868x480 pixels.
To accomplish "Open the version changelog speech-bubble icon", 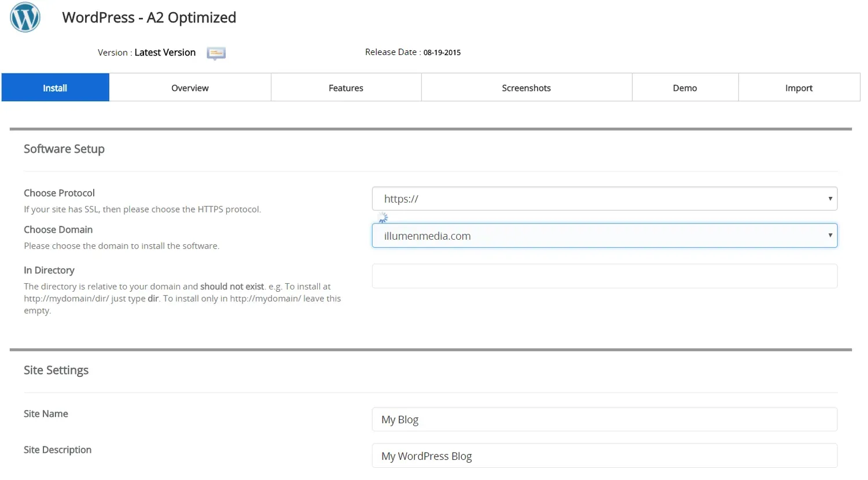I will pos(216,53).
